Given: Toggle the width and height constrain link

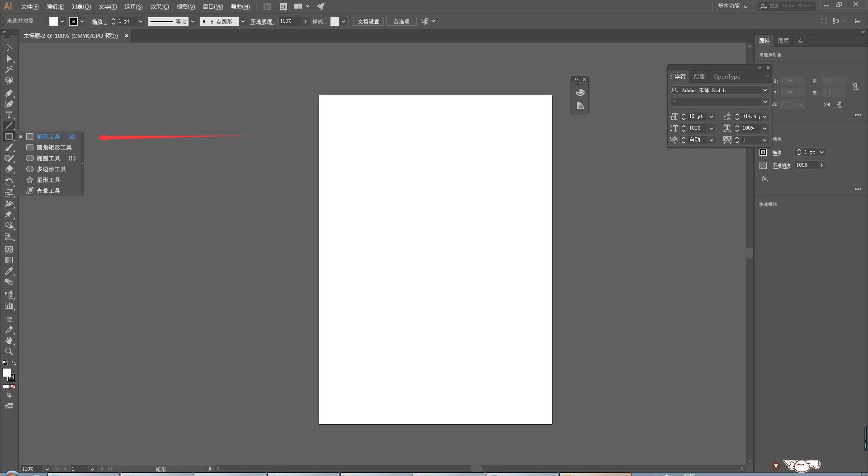Looking at the screenshot, I should click(x=855, y=87).
